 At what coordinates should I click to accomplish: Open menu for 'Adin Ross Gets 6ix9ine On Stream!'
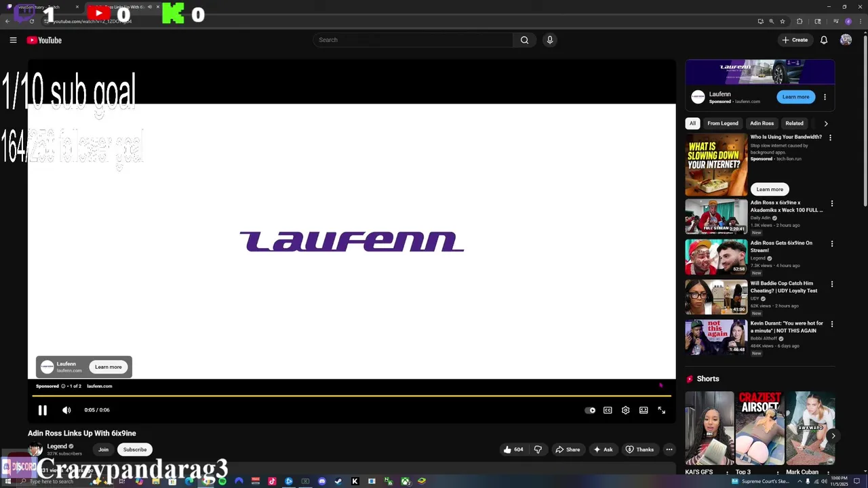(x=832, y=243)
